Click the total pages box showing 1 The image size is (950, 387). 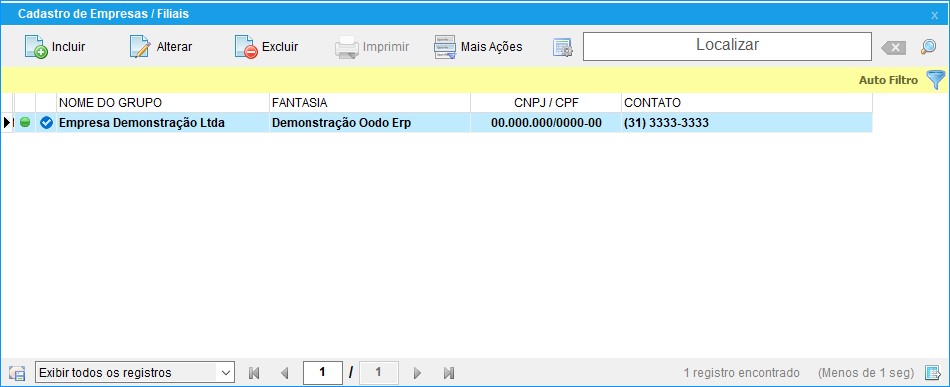point(379,372)
